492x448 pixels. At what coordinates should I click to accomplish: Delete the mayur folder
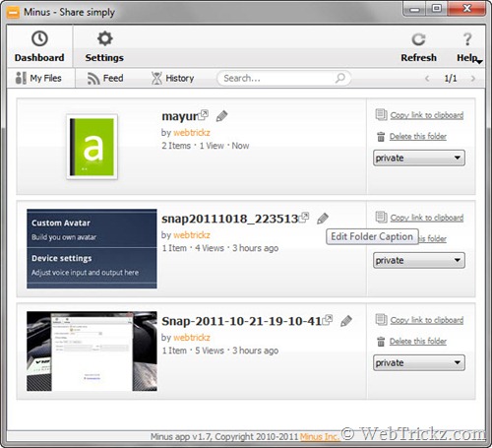418,136
